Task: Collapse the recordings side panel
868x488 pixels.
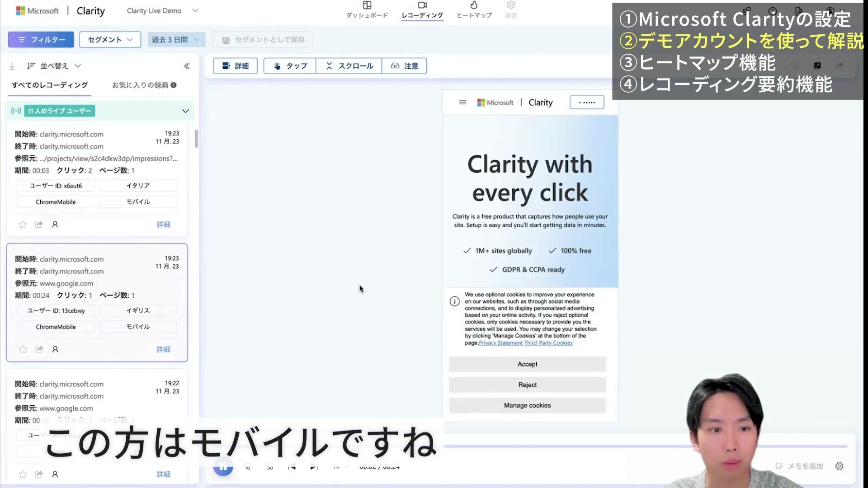Action: tap(187, 66)
